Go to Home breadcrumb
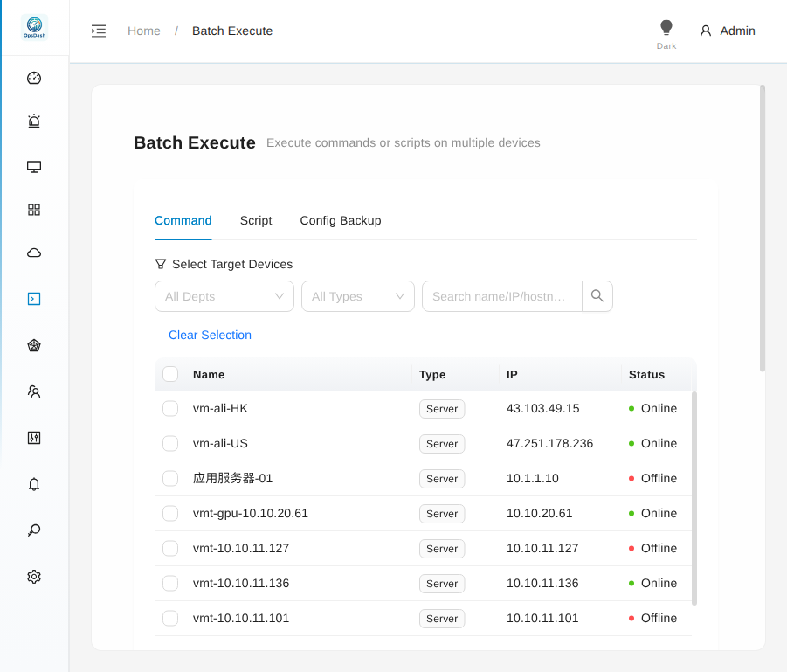The image size is (787, 672). tap(144, 31)
